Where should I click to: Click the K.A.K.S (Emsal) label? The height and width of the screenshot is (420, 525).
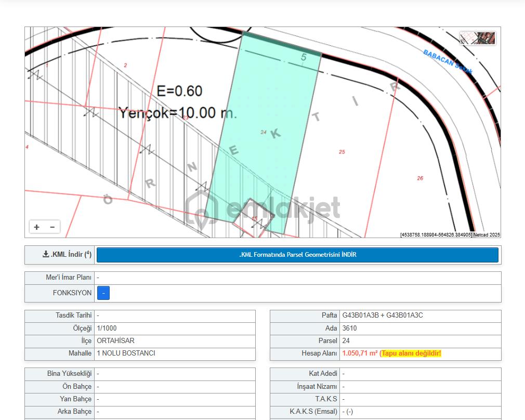(x=313, y=411)
